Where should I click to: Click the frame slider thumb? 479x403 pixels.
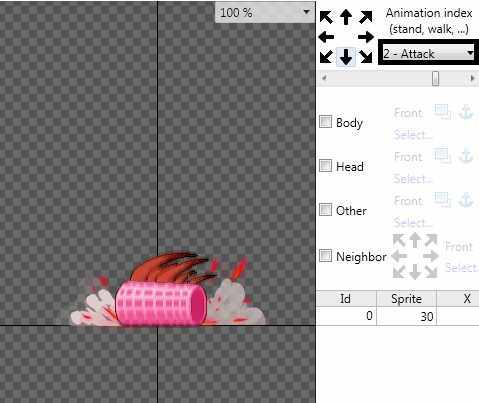pyautogui.click(x=435, y=79)
